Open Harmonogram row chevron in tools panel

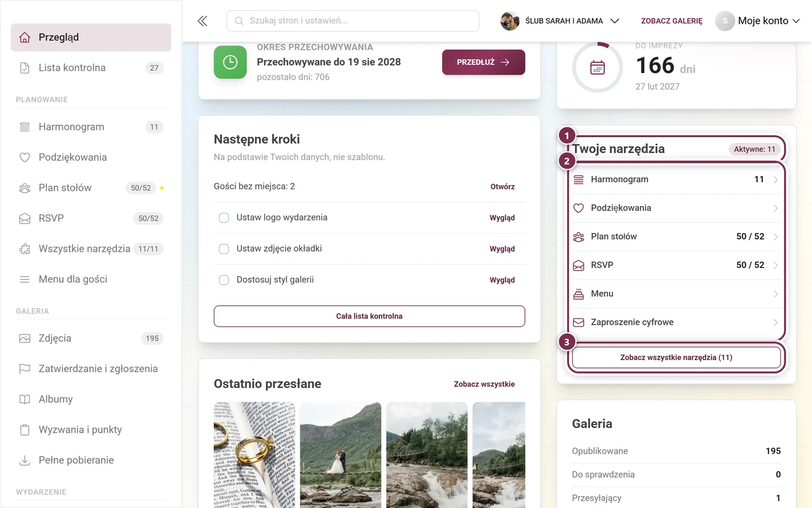pos(776,179)
